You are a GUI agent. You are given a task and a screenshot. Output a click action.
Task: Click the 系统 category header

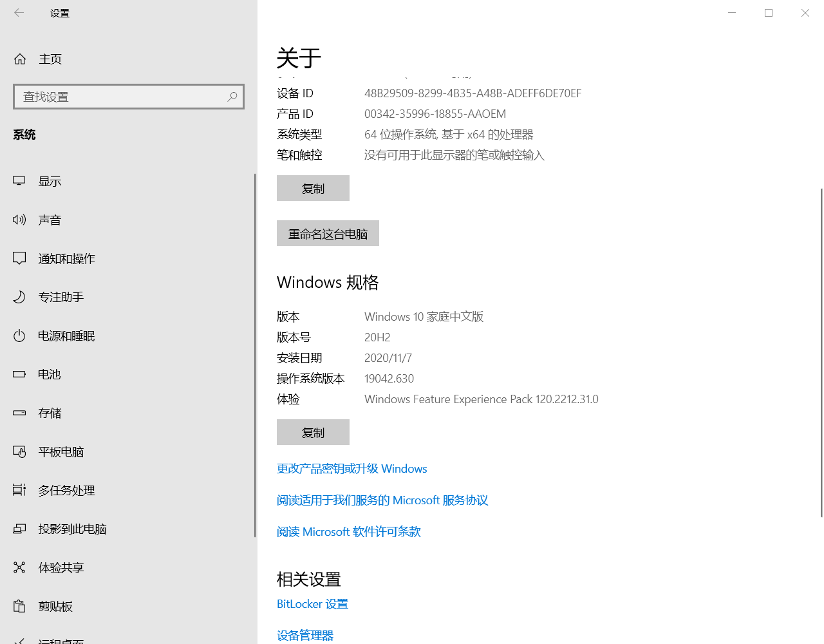(24, 135)
